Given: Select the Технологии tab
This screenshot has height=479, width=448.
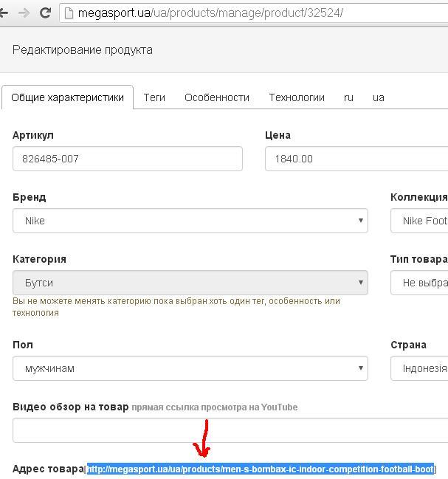Looking at the screenshot, I should click(297, 97).
